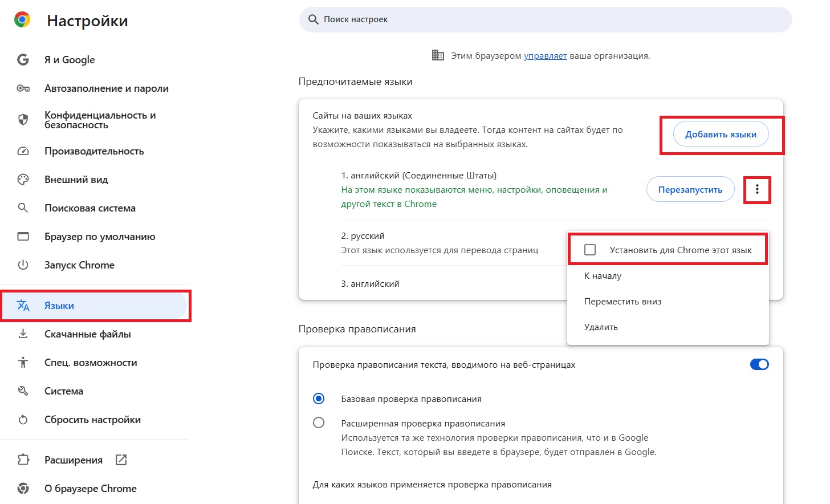Select 'К началу' in the language menu
Viewport: 830px width, 504px height.
click(x=603, y=276)
